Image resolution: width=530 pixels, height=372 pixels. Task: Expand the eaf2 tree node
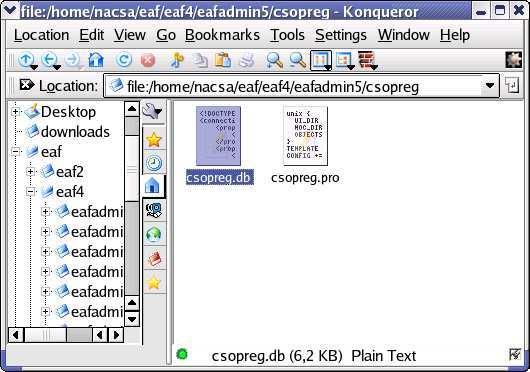coord(31,172)
